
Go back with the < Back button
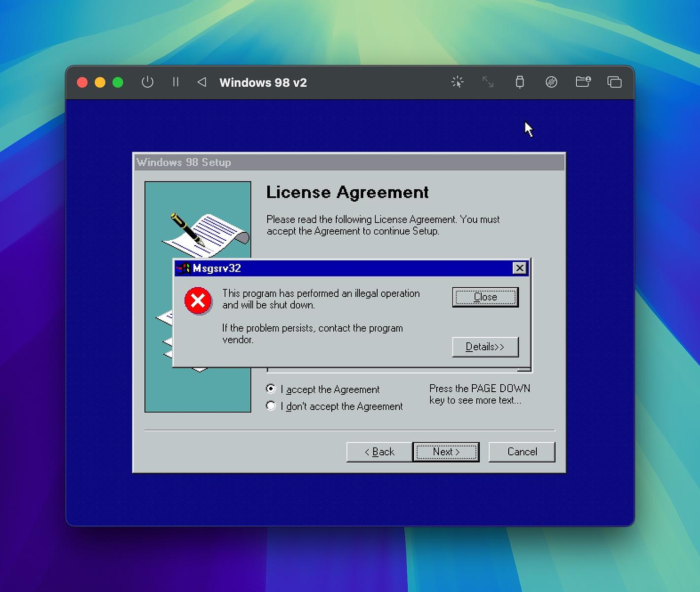[x=379, y=452]
